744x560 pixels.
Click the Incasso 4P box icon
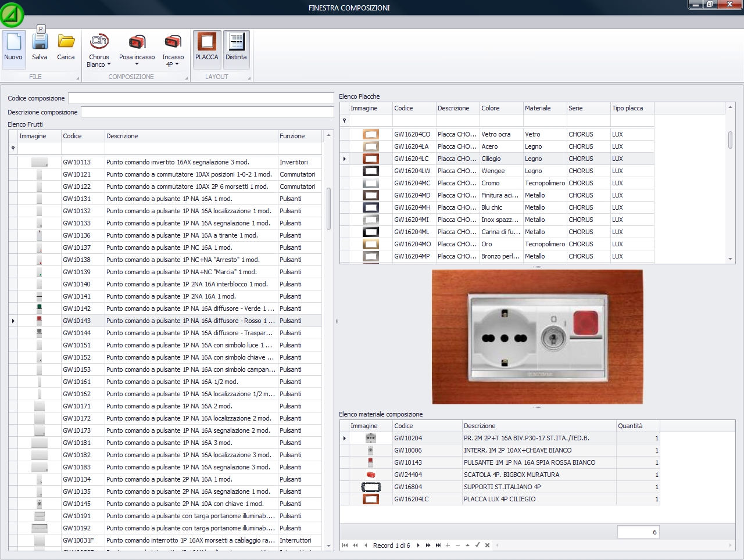(173, 42)
